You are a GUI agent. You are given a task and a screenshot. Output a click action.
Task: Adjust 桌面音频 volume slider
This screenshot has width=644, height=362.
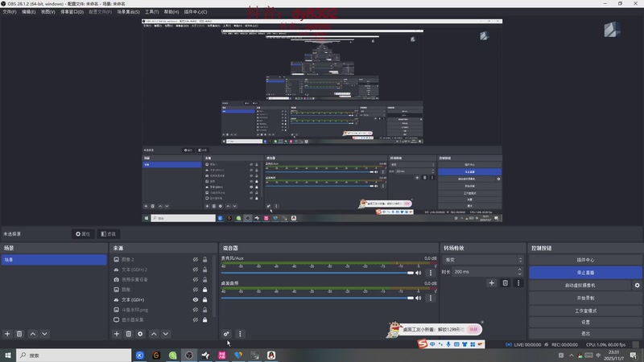317,298
